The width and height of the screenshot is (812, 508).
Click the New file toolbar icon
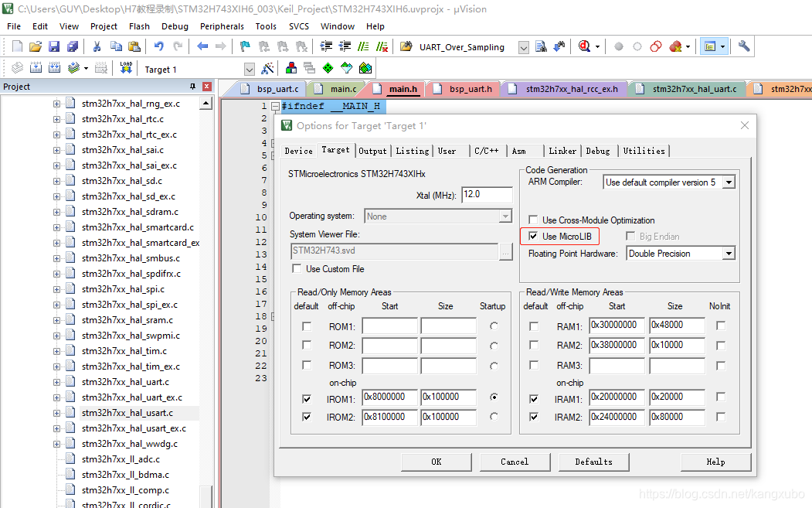17,46
